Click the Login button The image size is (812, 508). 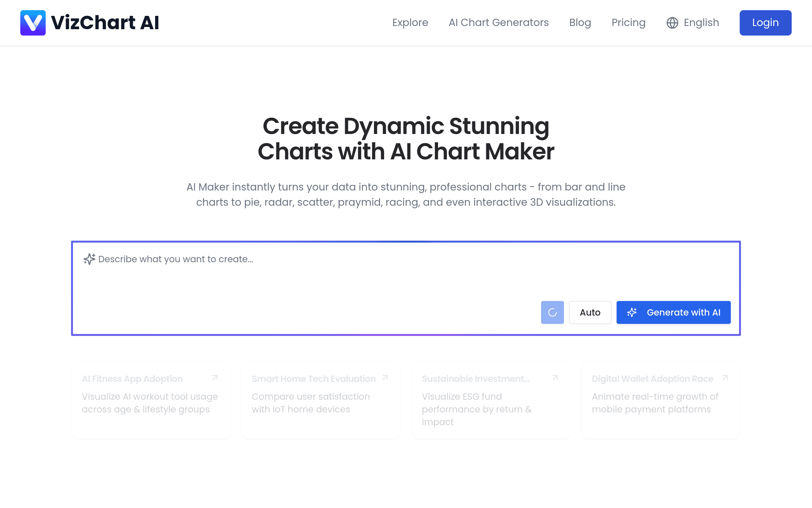[x=765, y=23]
